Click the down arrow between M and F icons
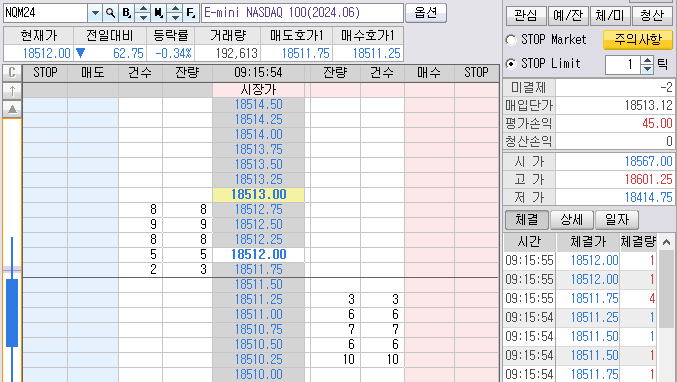Image resolution: width=677 pixels, height=382 pixels. (174, 17)
